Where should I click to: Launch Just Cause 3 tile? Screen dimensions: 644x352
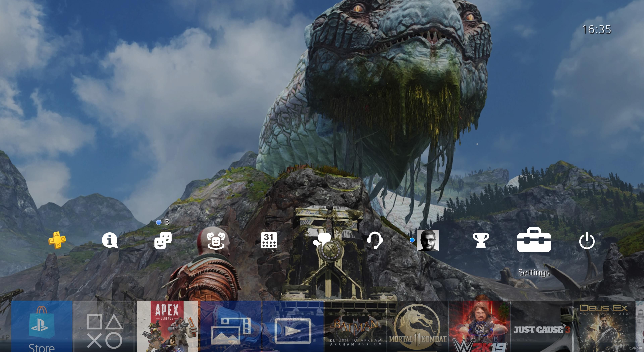point(542,326)
